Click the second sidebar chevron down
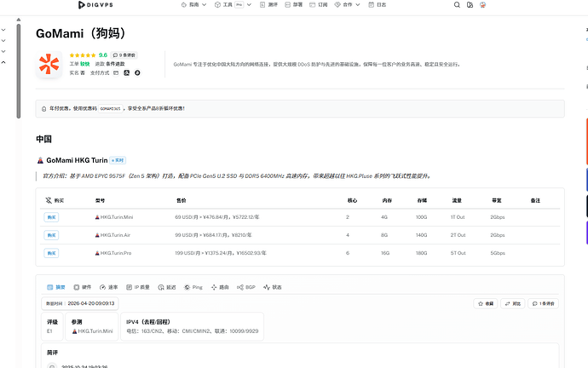Viewport: 588px width, 368px height. tap(3, 41)
